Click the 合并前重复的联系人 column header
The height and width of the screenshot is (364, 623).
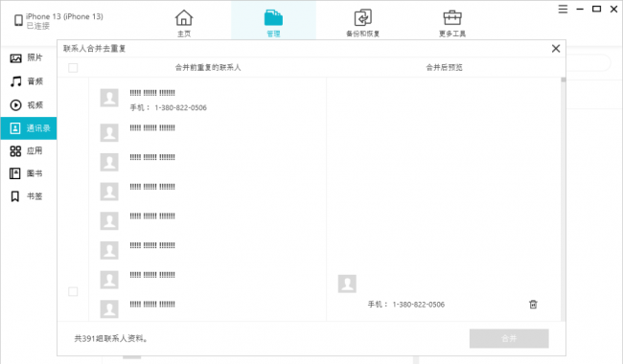(208, 67)
